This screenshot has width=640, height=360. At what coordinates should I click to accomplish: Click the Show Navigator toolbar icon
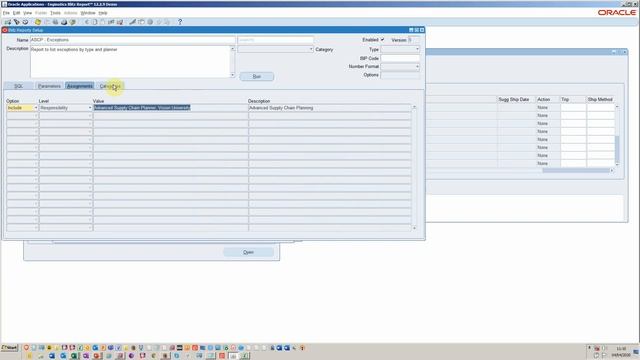click(x=25, y=22)
